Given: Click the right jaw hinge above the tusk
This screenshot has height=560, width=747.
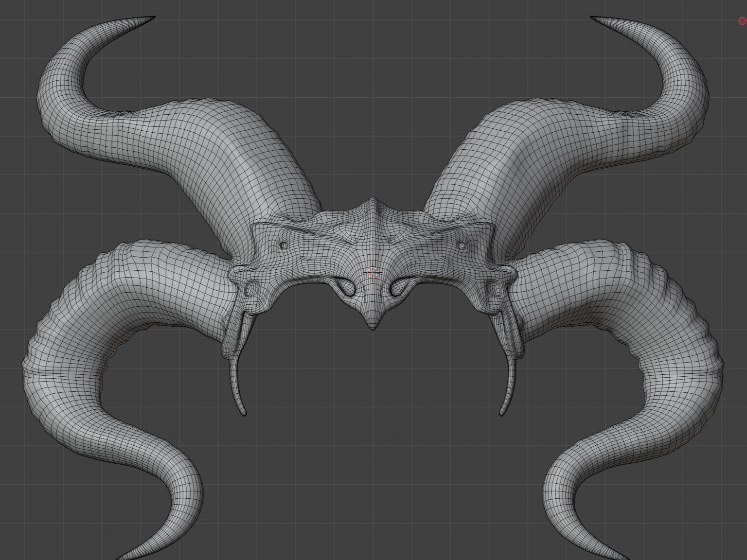Looking at the screenshot, I should [496, 291].
